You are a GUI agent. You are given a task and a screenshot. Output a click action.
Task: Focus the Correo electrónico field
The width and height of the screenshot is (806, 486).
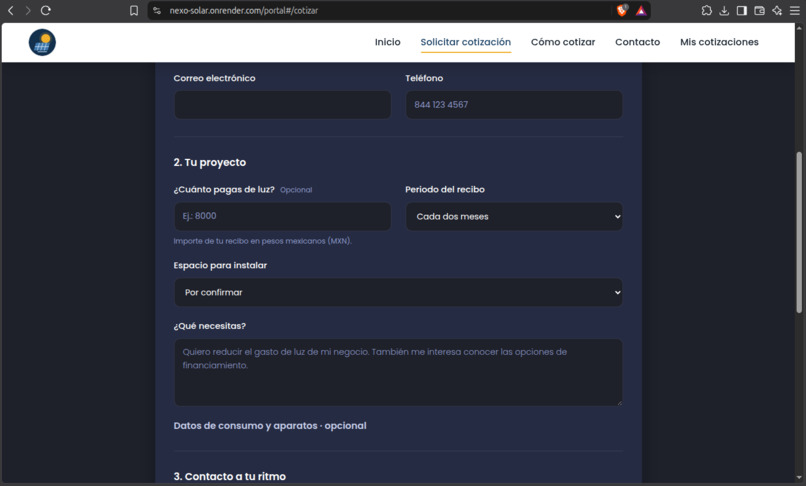[x=283, y=105]
